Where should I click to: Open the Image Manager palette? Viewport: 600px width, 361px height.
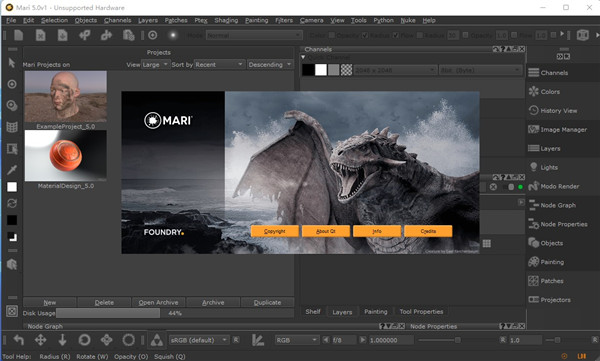click(558, 129)
